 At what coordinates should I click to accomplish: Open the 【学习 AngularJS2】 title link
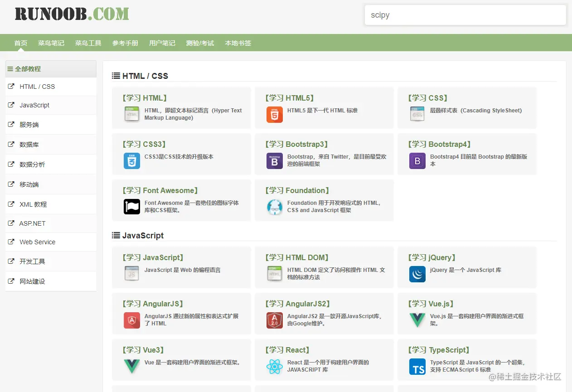298,304
